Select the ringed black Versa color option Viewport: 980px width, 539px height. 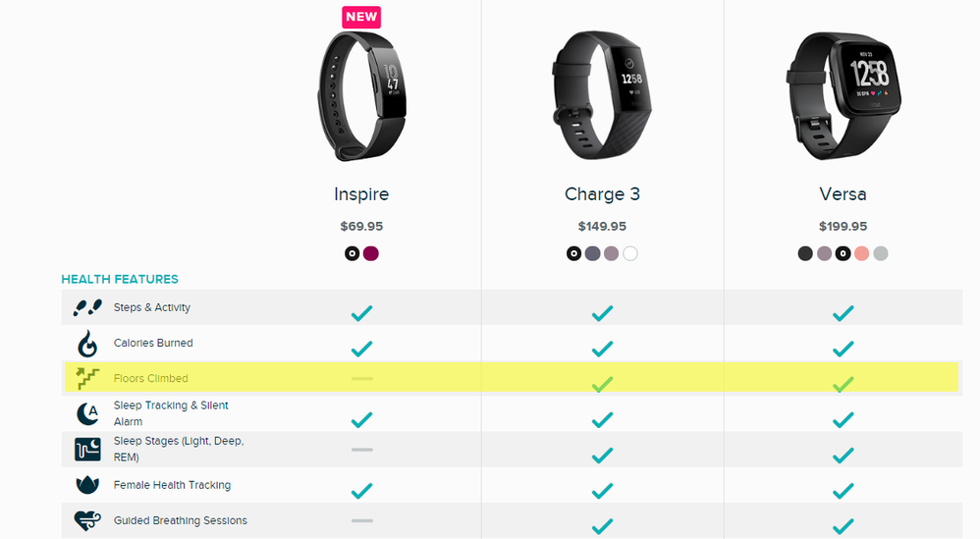[x=843, y=253]
